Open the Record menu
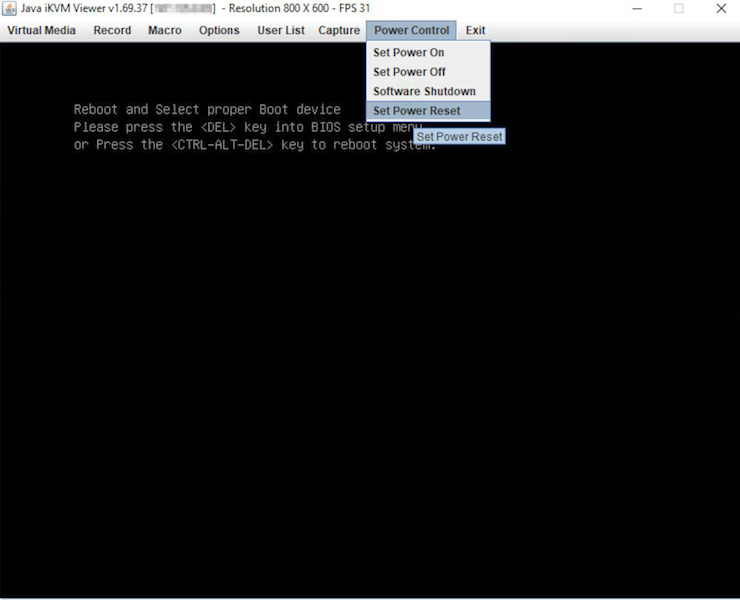Screen dimensions: 740x600 point(112,30)
